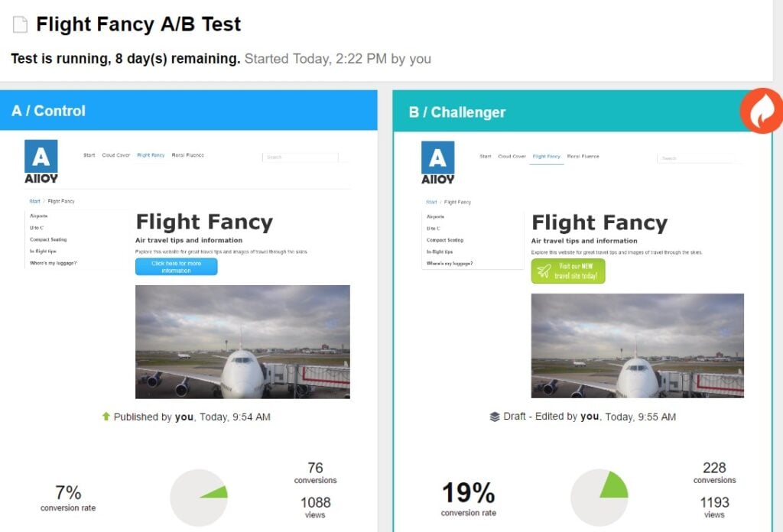783x532 pixels.
Task: Click the Challenger conversion pie chart
Action: click(601, 497)
